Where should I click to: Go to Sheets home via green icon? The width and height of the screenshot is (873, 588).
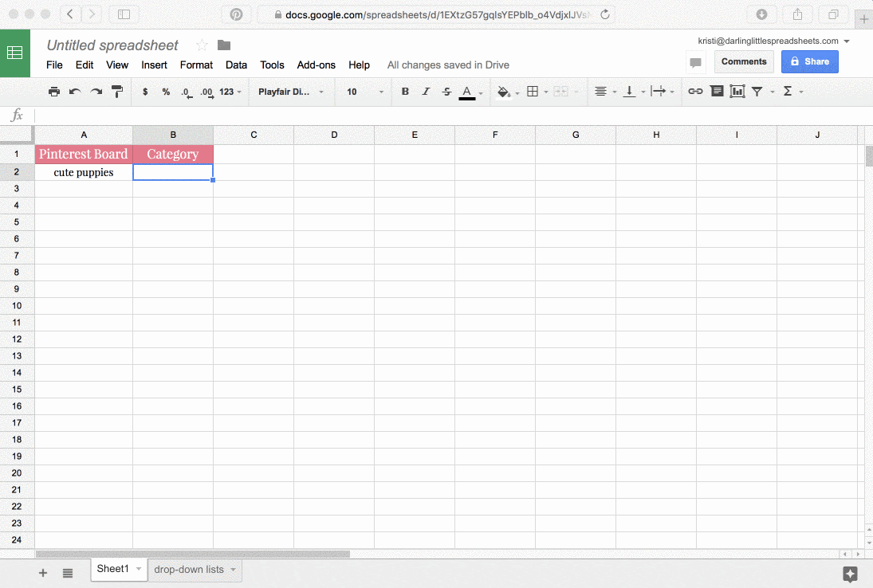tap(15, 53)
